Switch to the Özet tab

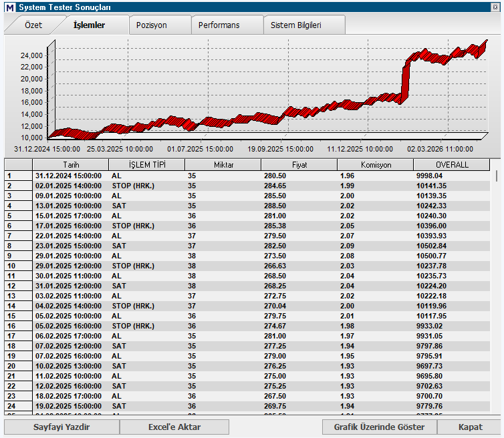coord(33,25)
